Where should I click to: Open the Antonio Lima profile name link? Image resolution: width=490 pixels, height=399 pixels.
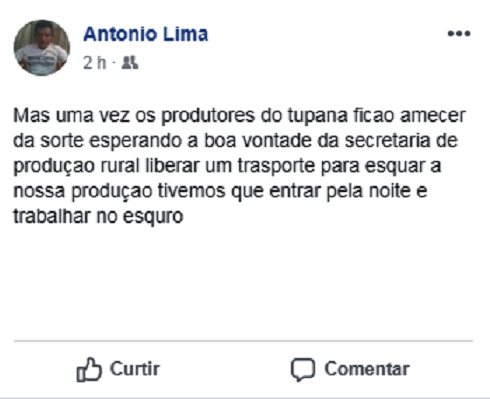[x=146, y=34]
